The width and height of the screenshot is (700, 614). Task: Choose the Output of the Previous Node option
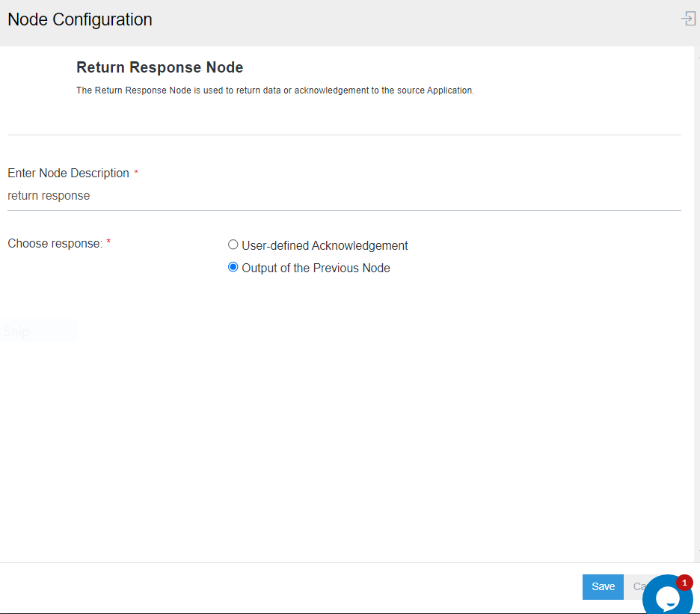click(233, 267)
